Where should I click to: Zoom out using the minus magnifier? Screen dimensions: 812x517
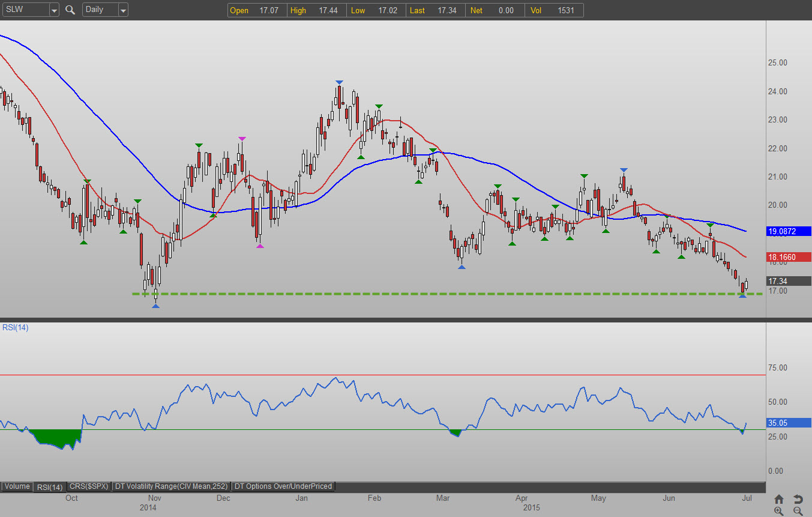point(798,511)
